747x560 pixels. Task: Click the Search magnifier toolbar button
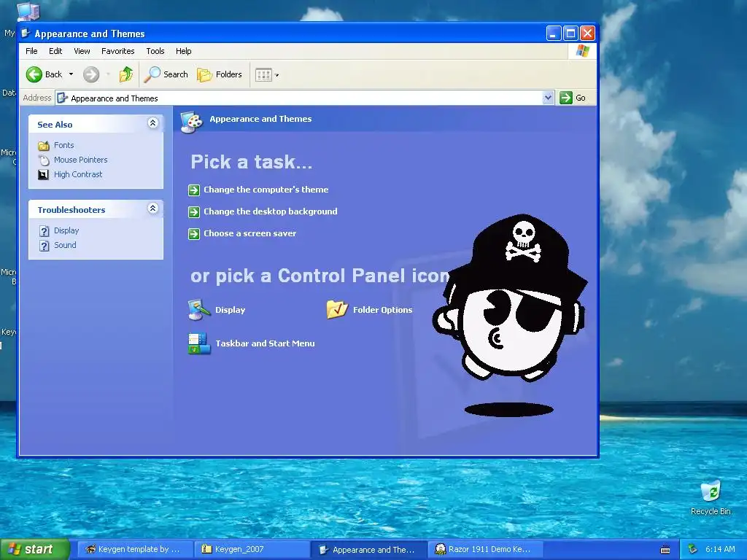[166, 74]
